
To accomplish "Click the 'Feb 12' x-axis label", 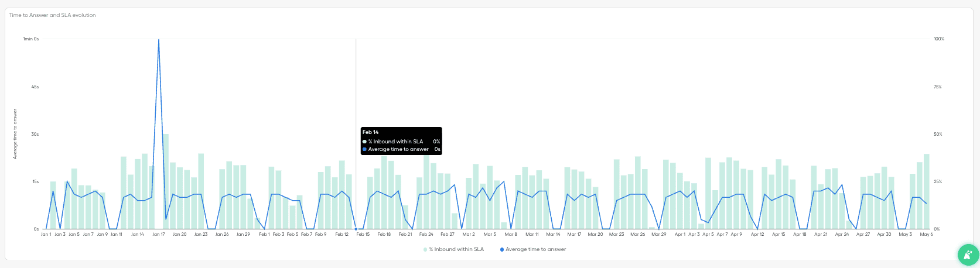I will [x=342, y=234].
